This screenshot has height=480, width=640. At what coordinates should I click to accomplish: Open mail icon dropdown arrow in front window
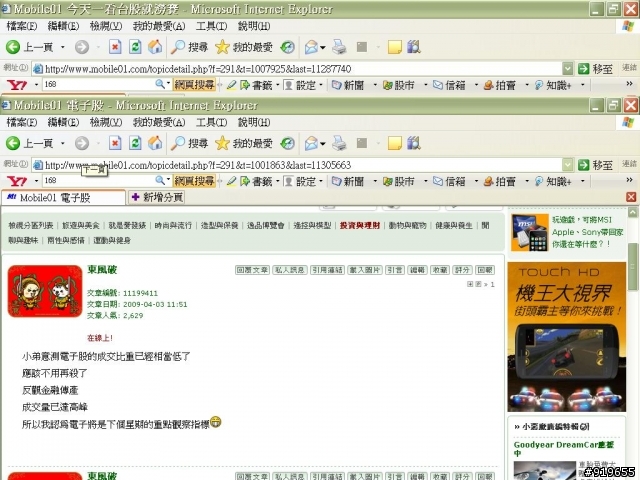coord(322,144)
